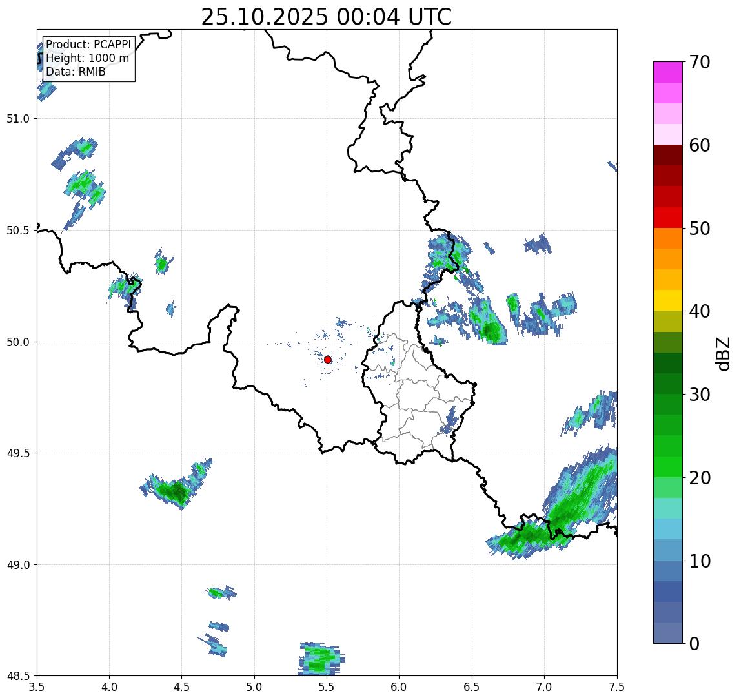Screen dimensions: 739x700
Task: Click the red radar location marker
Action: 328,360
